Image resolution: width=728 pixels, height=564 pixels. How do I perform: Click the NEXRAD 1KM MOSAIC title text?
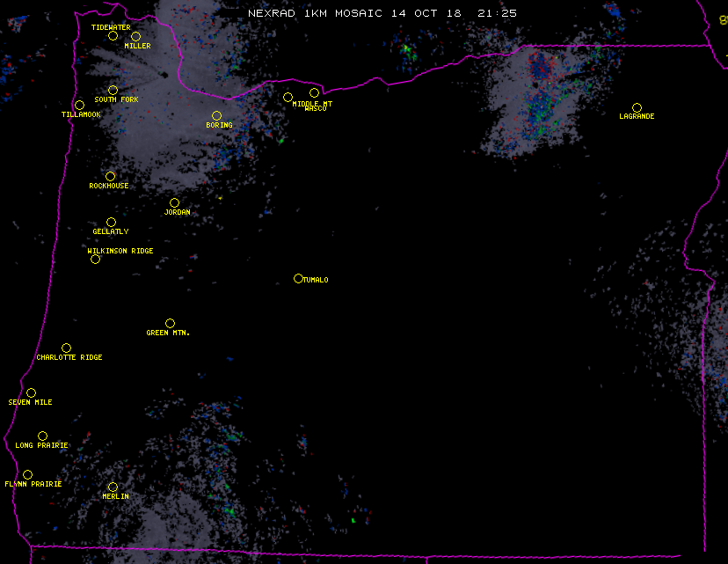[x=382, y=13]
